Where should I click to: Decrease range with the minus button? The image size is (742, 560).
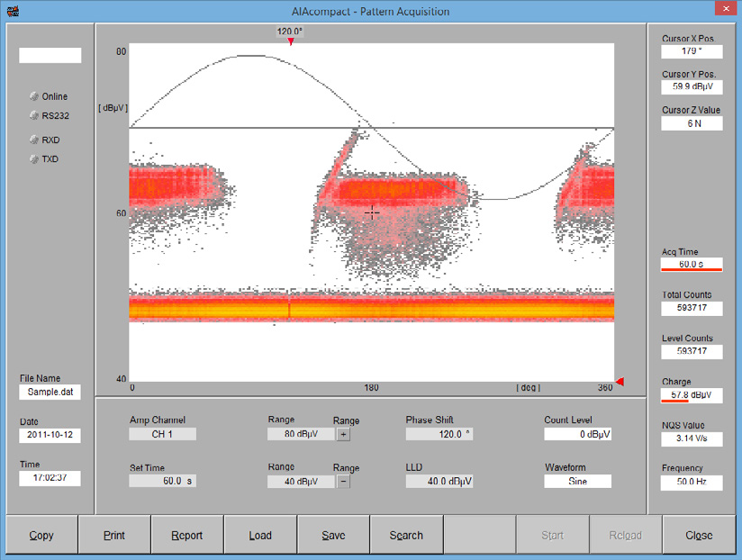(x=344, y=481)
